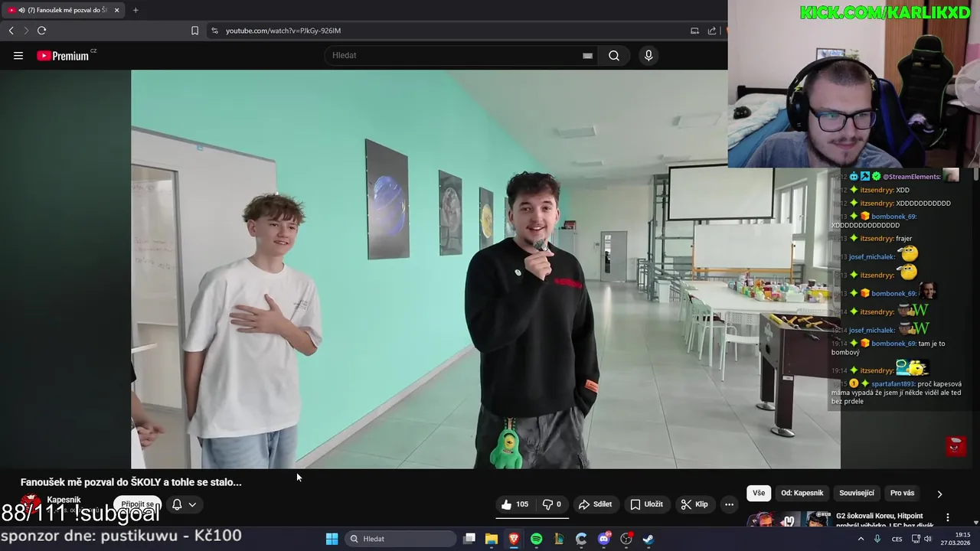Toggle notification bell for Kapesnik channel

(x=177, y=504)
